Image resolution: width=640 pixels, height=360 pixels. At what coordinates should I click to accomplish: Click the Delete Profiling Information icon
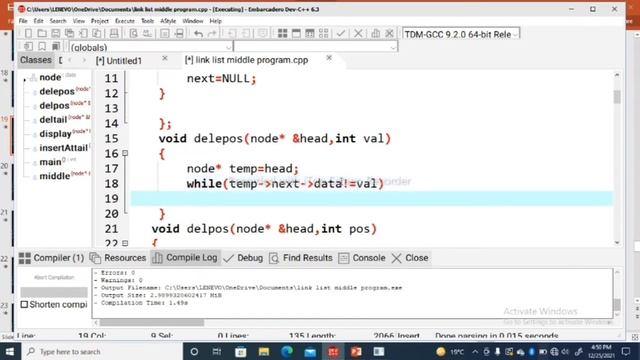(389, 34)
